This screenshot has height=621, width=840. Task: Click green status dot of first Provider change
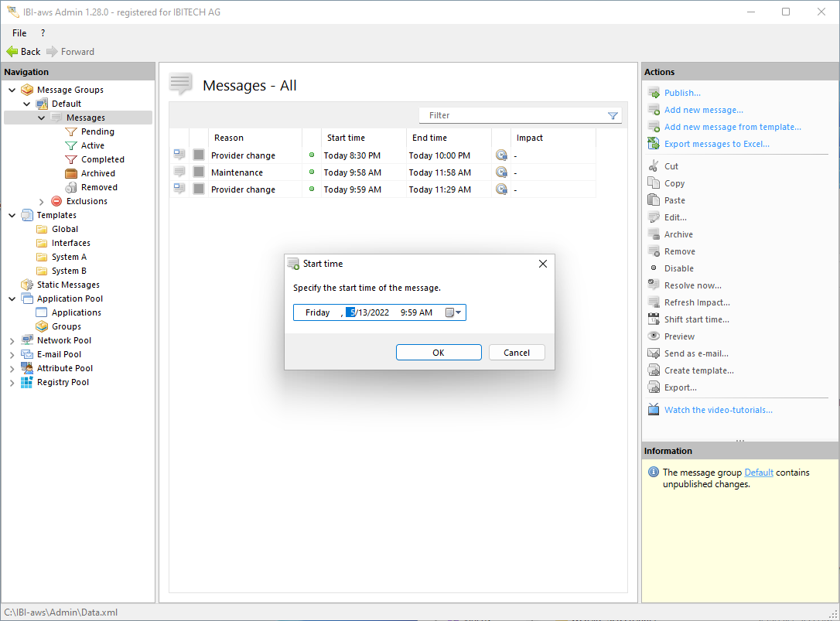tap(312, 155)
